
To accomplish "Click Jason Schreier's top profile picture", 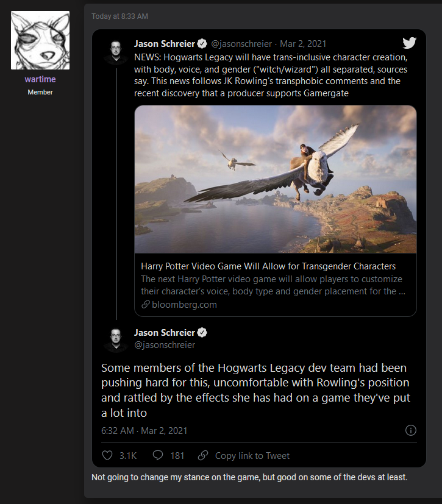I will tap(116, 51).
